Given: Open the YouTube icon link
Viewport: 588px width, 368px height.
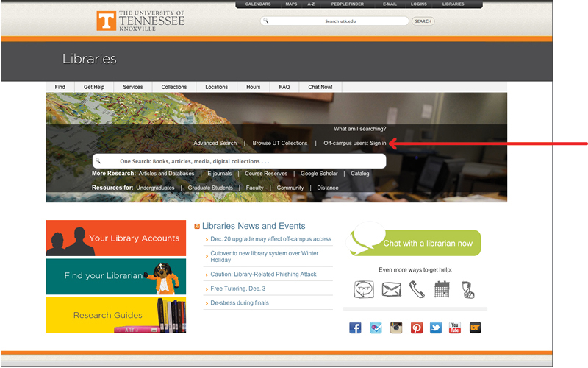Looking at the screenshot, I should tap(455, 328).
